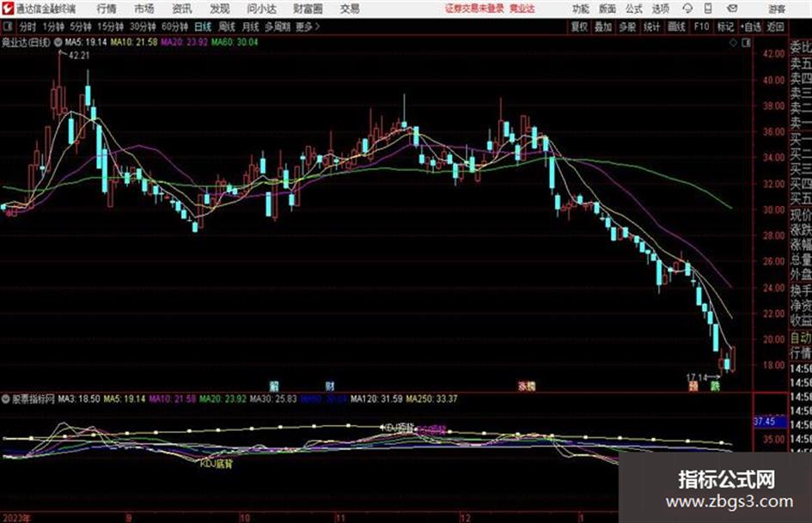
Task: Expand the dropdown arrow beside 股票指标网
Action: [x=6, y=399]
